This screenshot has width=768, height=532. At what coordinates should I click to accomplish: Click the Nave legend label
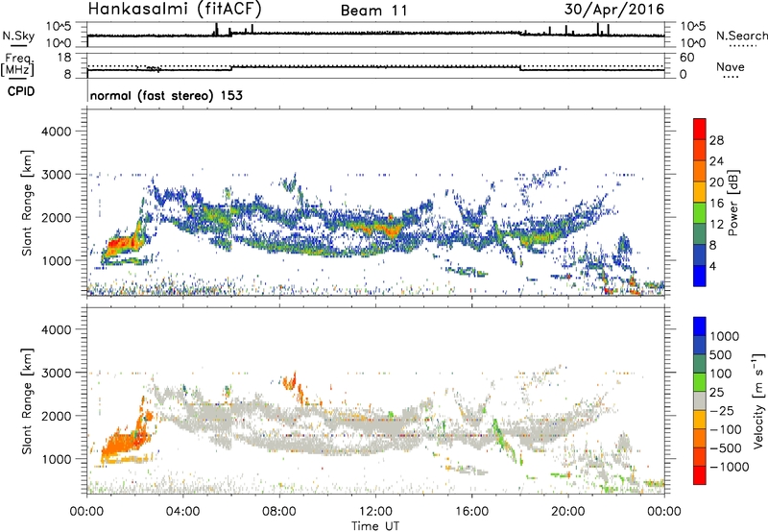731,66
